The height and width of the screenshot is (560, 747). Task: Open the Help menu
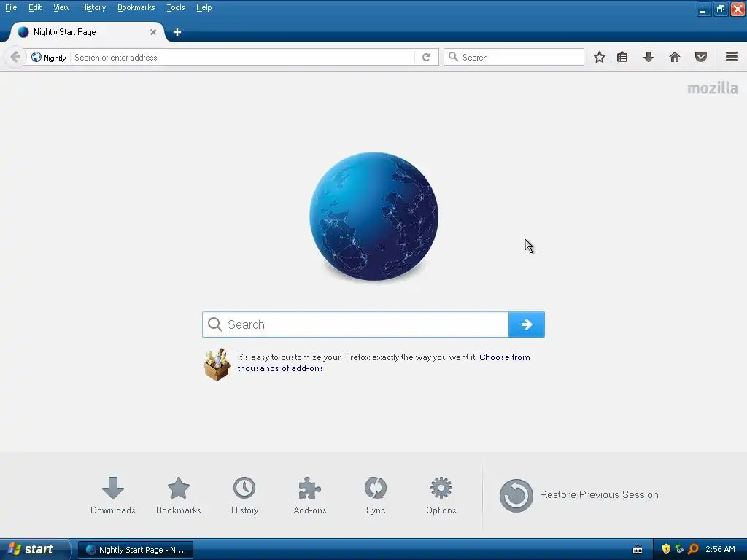point(204,7)
